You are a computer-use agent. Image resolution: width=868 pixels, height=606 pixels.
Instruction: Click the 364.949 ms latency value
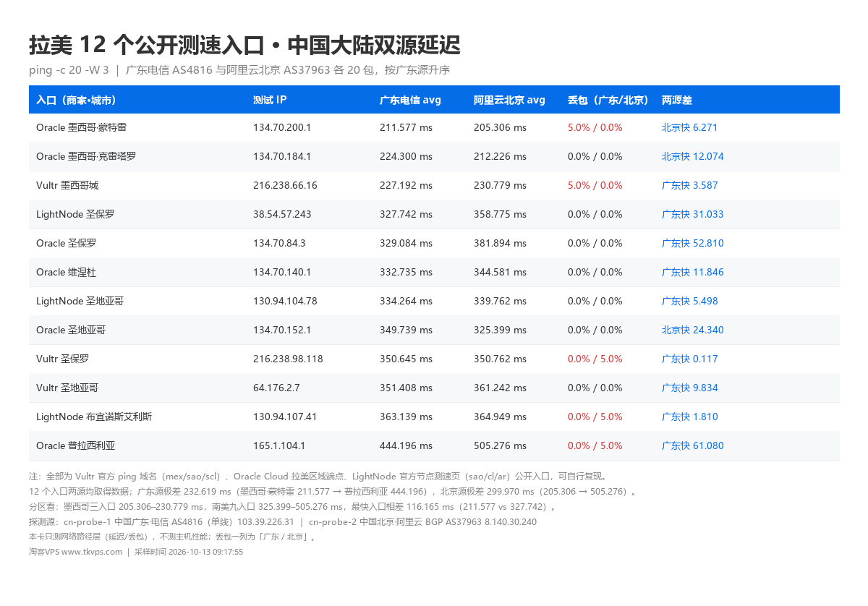500,417
